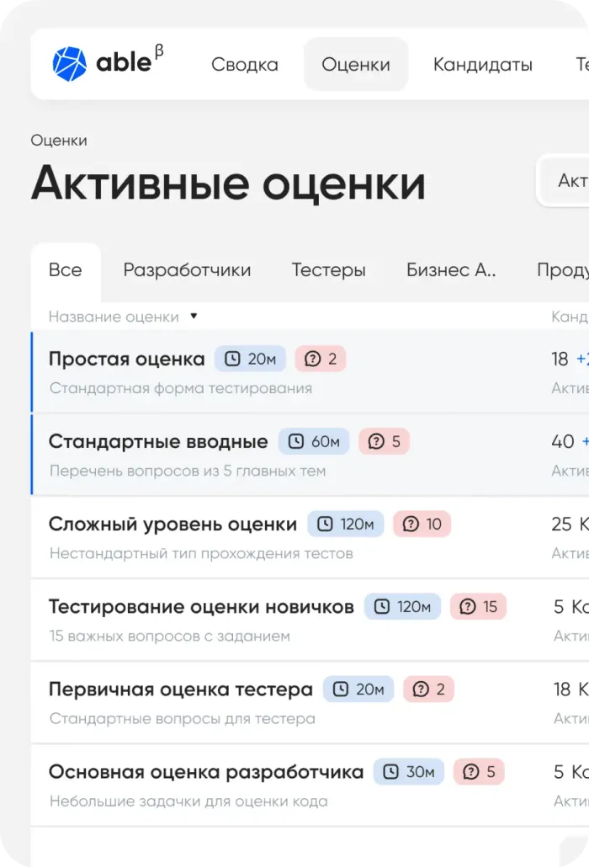Switch to the Тестеры tab
This screenshot has width=589, height=868.
pos(329,270)
